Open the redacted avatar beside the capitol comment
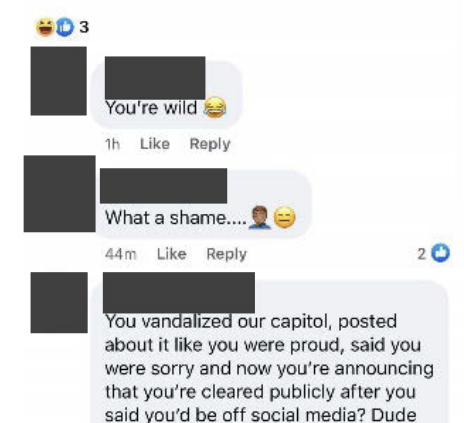This screenshot has width=464, height=423. (59, 302)
